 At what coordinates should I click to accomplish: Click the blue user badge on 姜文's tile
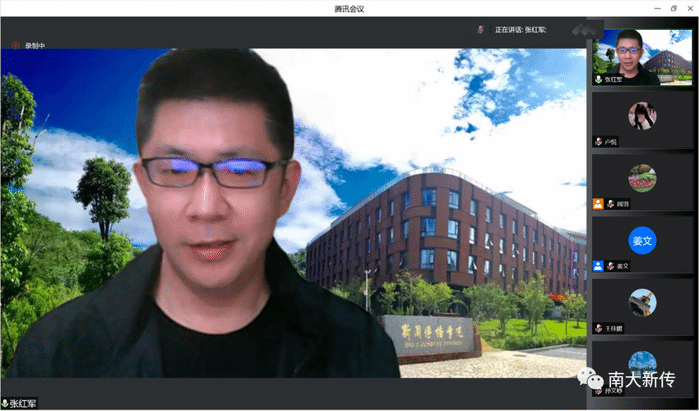598,266
